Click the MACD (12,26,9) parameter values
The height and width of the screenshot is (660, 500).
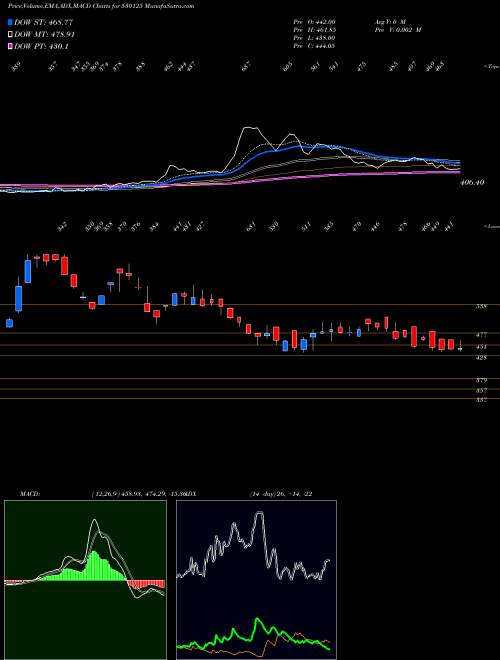137,494
